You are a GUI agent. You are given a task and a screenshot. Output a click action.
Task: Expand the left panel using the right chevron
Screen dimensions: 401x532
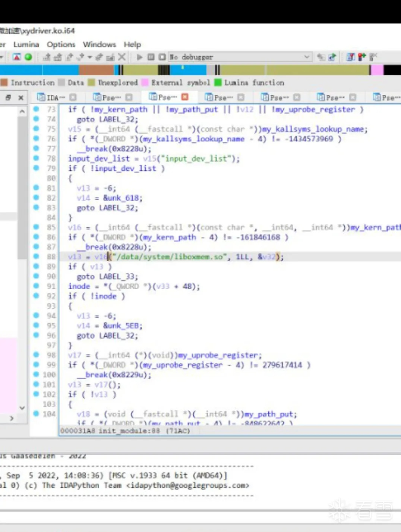[x=12, y=418]
